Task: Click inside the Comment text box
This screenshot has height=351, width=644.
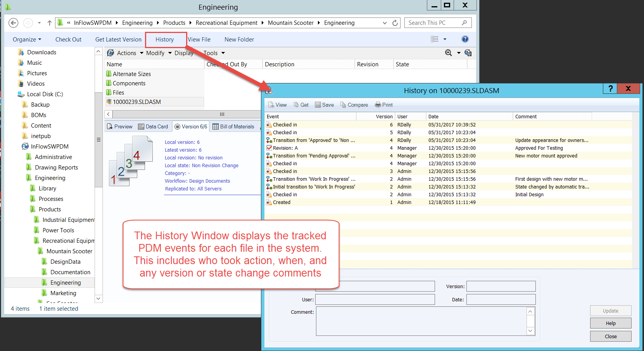Action: click(x=421, y=321)
